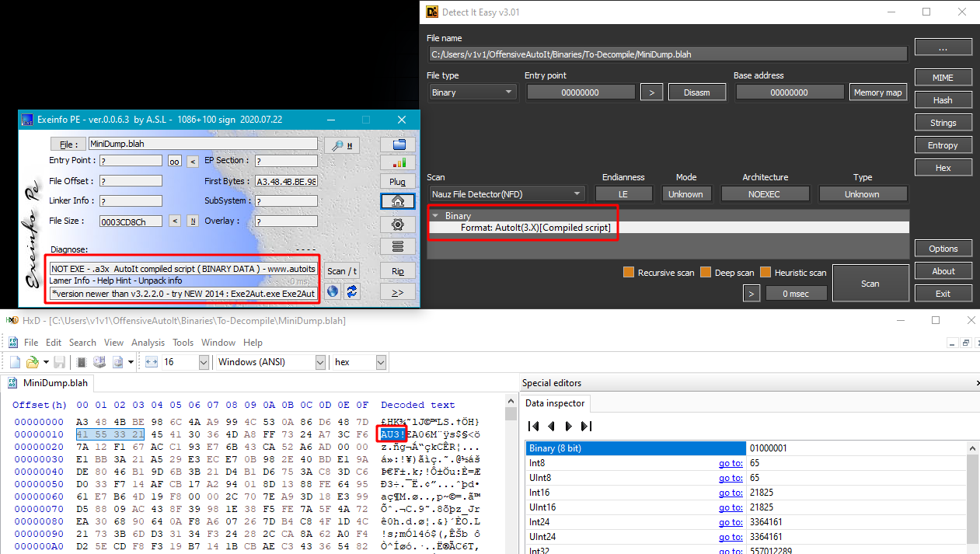Viewport: 980px width, 554px height.
Task: Click the Scan / t button in Exeinfo PE
Action: (343, 271)
